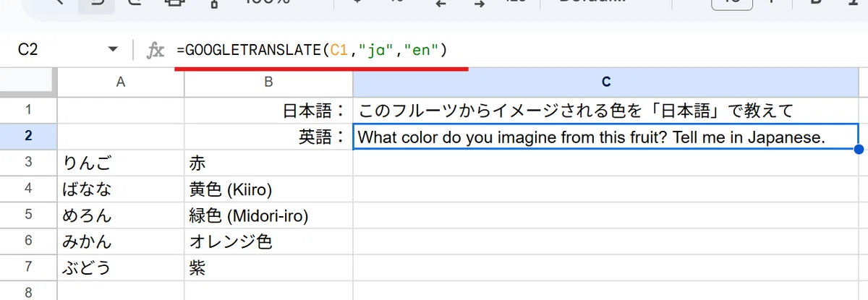Select row 5 header
Screen dimensions: 868x300
tap(29, 215)
